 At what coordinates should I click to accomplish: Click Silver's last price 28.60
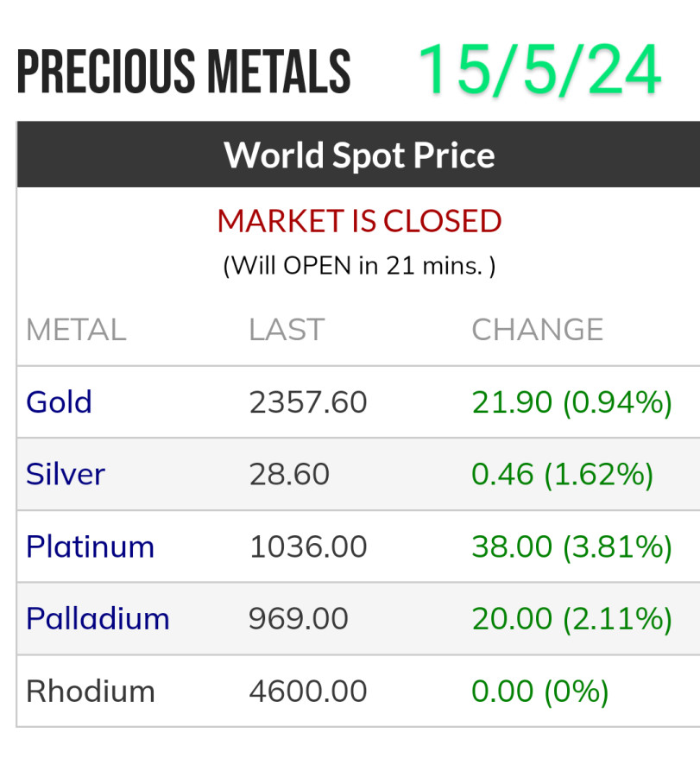point(289,474)
